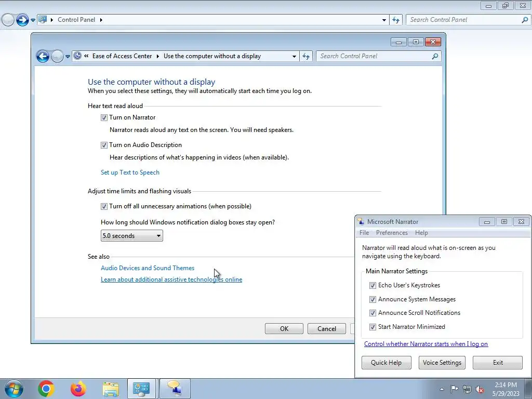Open Learn about additional assistive technologies online

(171, 280)
